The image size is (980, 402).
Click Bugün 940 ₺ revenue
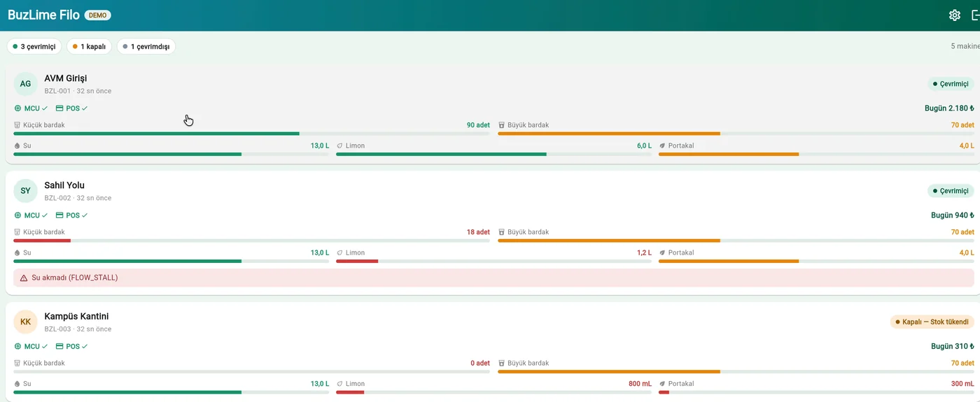click(x=953, y=215)
